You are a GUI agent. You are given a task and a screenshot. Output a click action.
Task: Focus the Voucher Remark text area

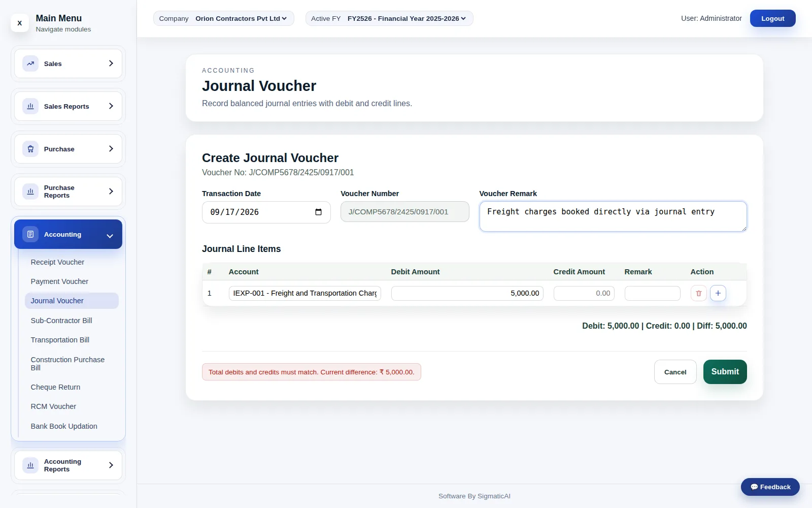(613, 216)
